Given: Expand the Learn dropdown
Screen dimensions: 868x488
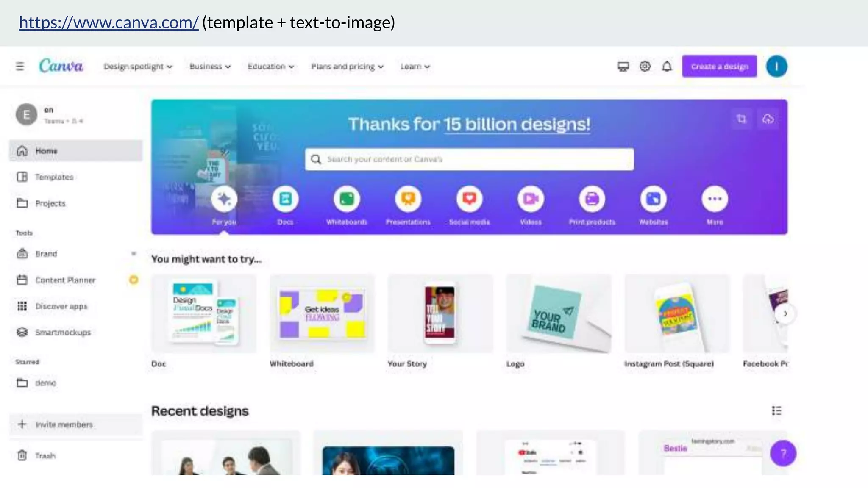Looking at the screenshot, I should tap(415, 67).
